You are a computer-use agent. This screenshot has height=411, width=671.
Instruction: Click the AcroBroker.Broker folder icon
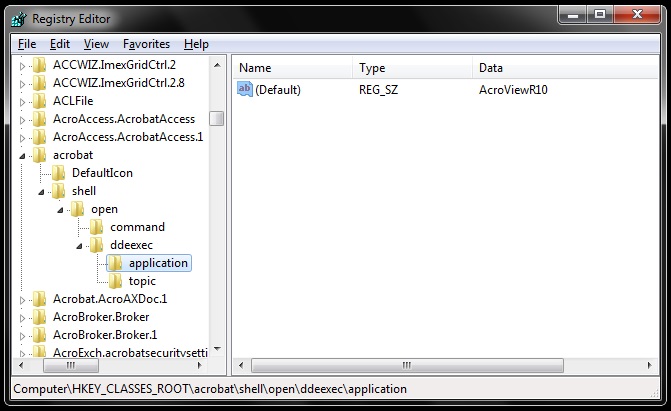coord(40,317)
